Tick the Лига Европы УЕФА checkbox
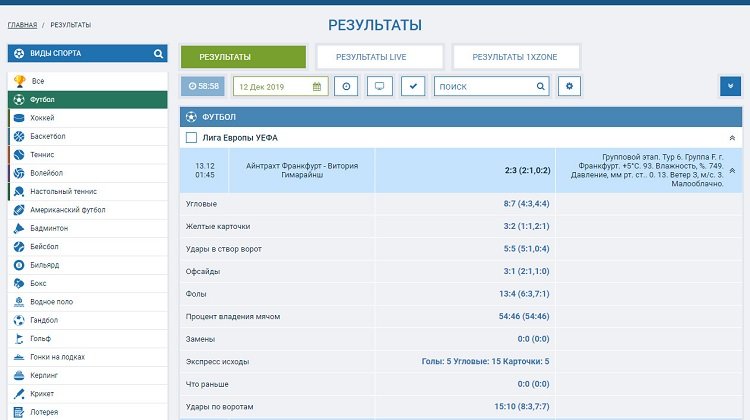This screenshot has width=750, height=420. click(191, 138)
